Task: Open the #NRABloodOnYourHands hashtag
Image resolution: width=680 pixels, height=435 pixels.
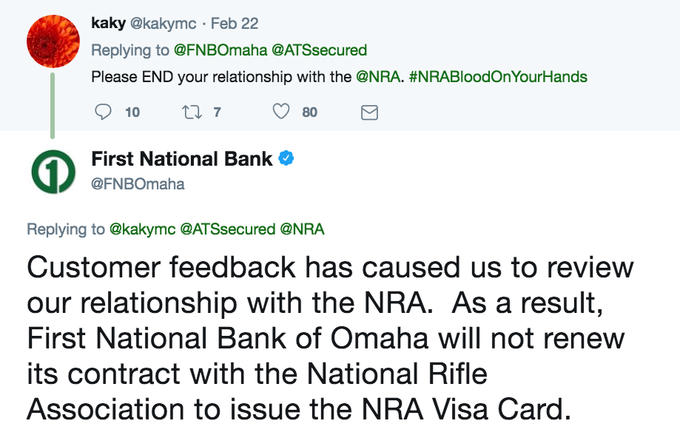Action: pyautogui.click(x=498, y=77)
